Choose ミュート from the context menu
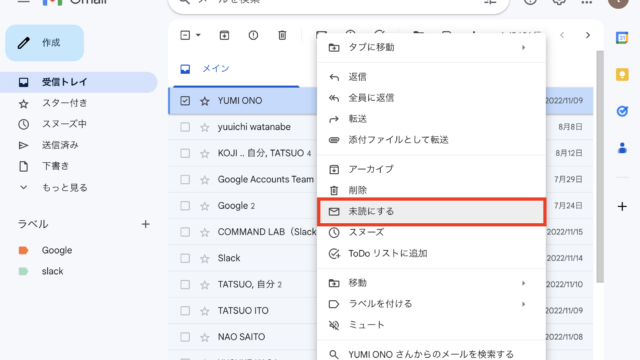The height and width of the screenshot is (360, 640). (x=431, y=325)
